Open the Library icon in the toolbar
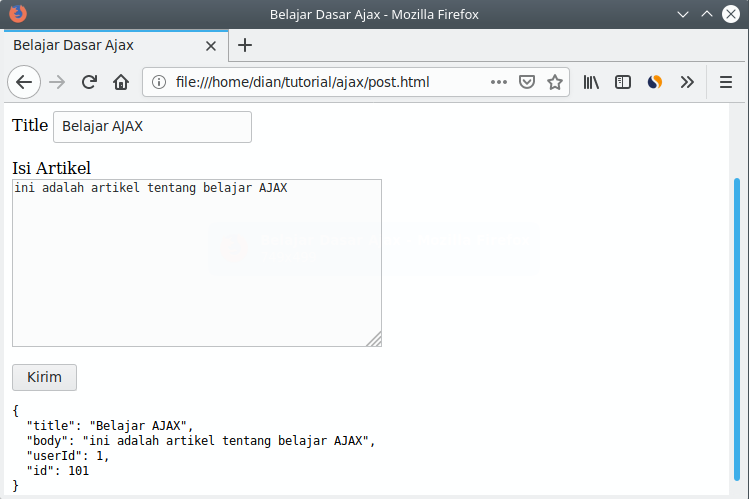This screenshot has height=499, width=749. tap(591, 82)
